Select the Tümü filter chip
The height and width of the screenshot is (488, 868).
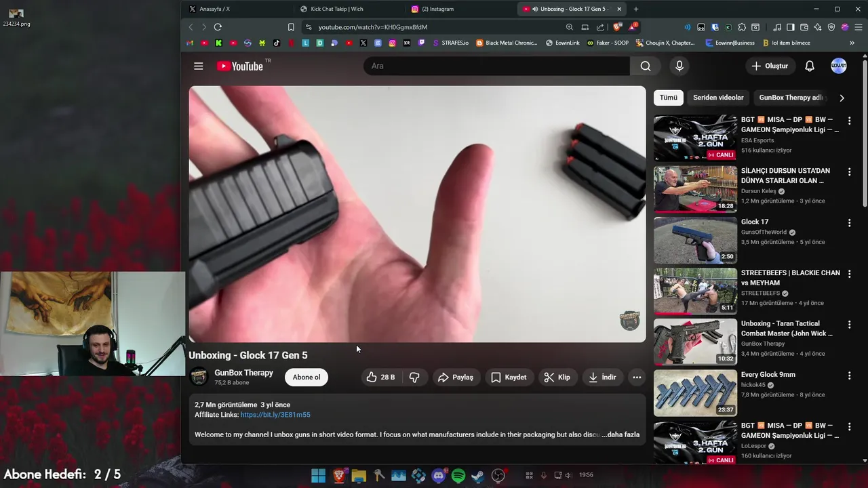click(669, 98)
